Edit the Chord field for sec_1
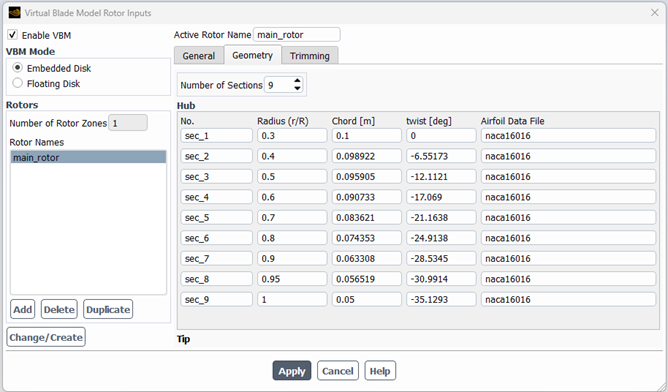Image resolution: width=668 pixels, height=392 pixels. click(366, 135)
